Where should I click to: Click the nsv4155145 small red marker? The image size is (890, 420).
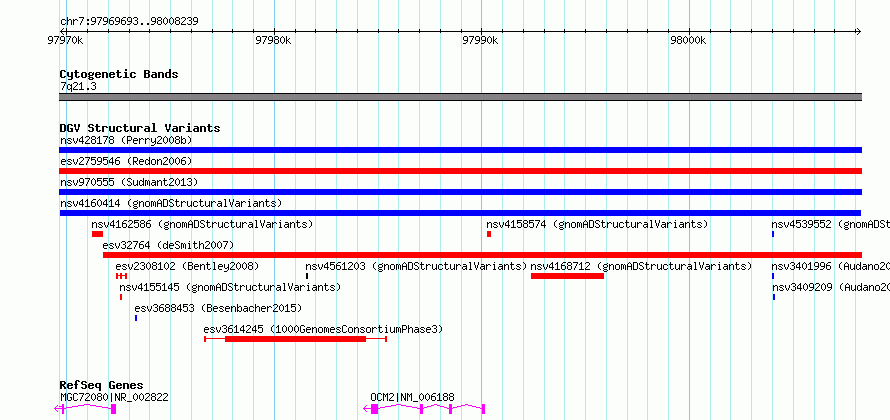click(x=121, y=297)
